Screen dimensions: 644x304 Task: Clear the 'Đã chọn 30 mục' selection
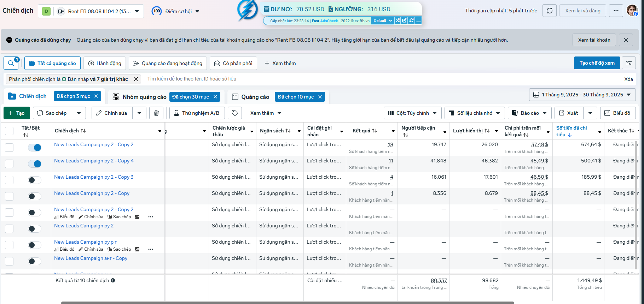pos(215,97)
